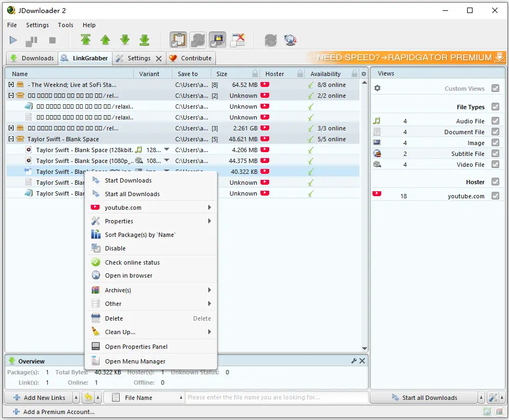Uncheck the Document File filter
509x420 pixels.
(x=495, y=131)
